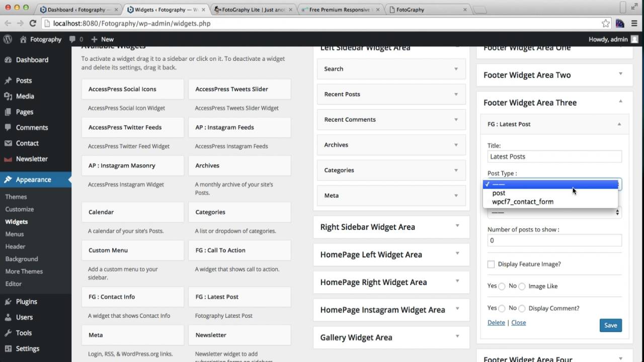Image resolution: width=644 pixels, height=362 pixels.
Task: Save the FG Latest Post widget
Action: tap(611, 325)
